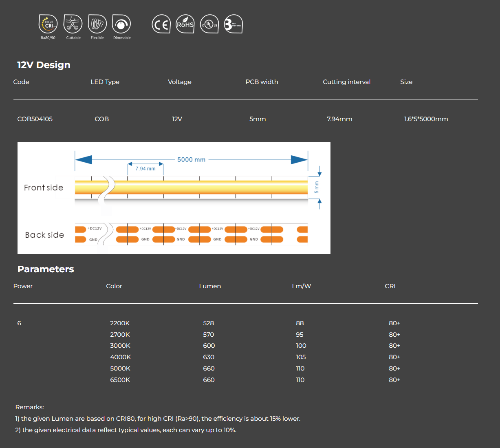
Task: Select the 2200K color temperature row
Action: click(x=120, y=323)
